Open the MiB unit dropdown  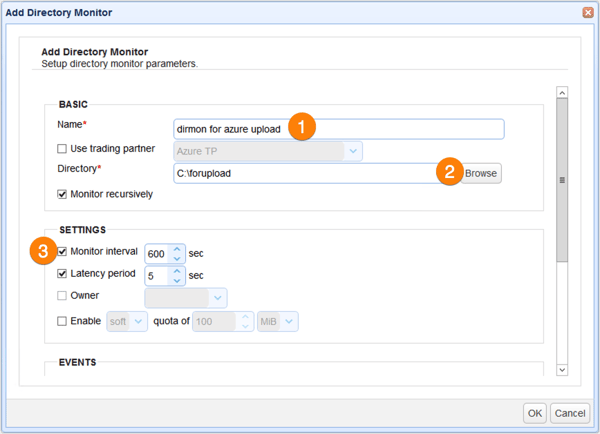289,321
